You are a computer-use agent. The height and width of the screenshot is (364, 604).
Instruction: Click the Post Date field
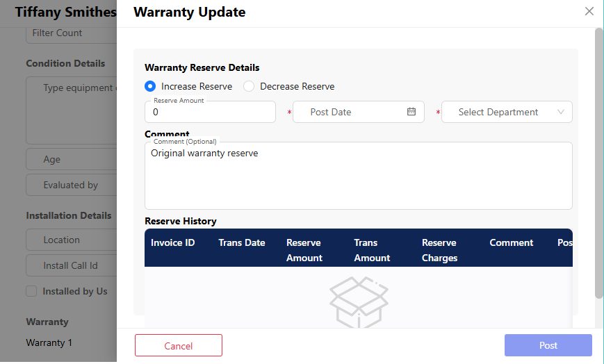[x=358, y=112]
